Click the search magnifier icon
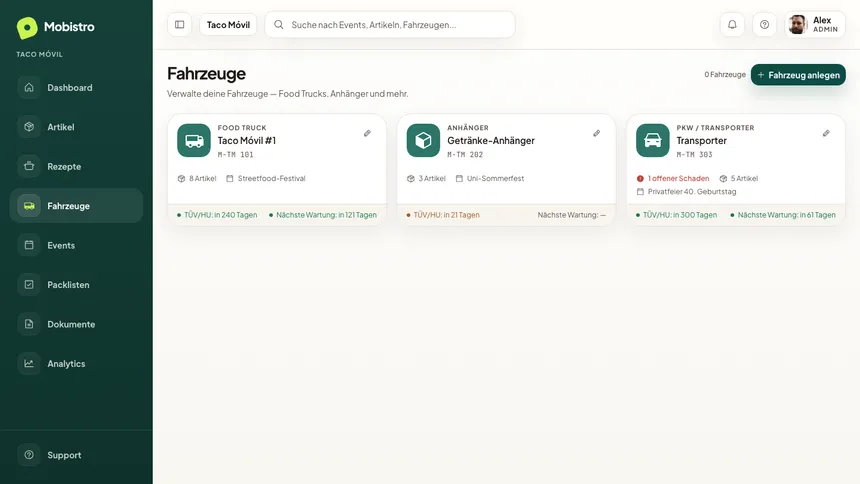 point(279,25)
